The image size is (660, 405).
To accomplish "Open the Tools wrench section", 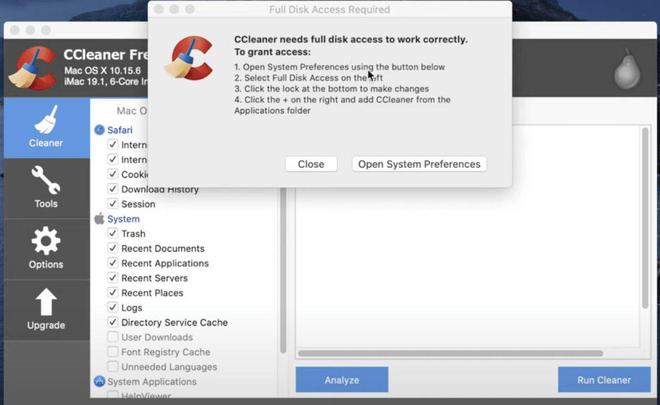I will coord(46,188).
